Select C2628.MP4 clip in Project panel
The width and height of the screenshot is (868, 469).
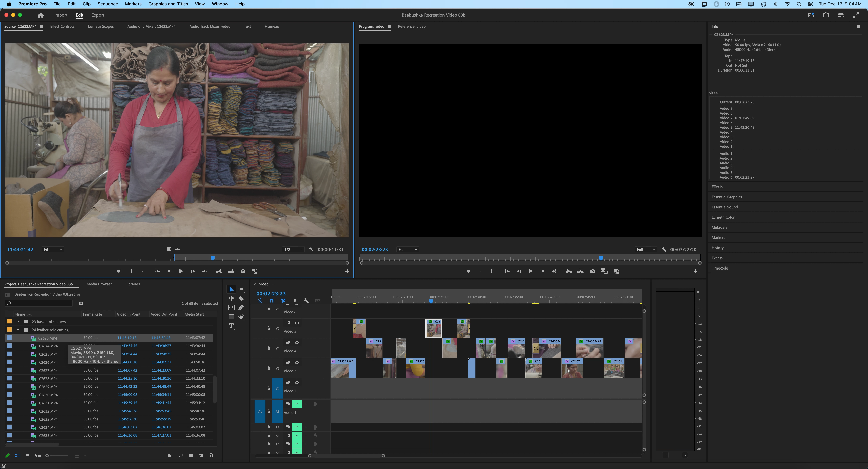pyautogui.click(x=48, y=379)
